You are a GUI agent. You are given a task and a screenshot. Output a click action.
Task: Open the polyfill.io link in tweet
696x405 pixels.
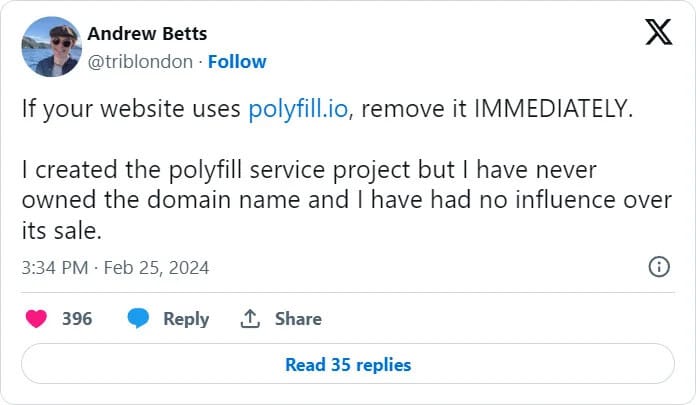(x=298, y=109)
